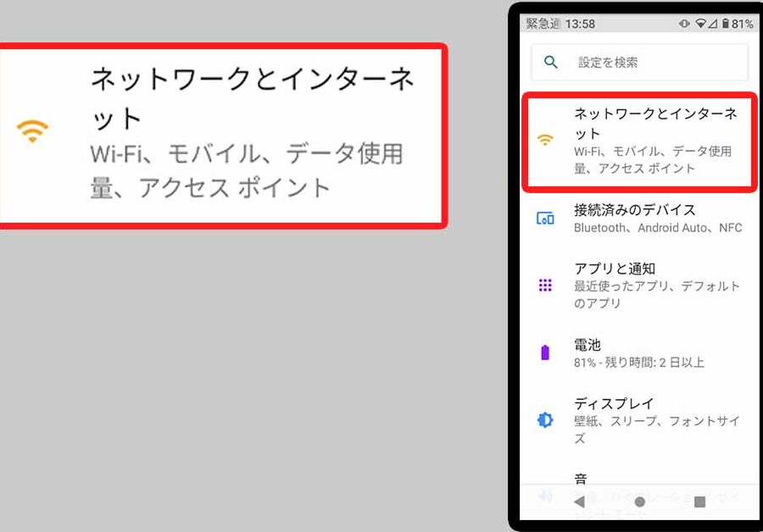Click the Bluetooth、Android Auto、NFC subtitle text
Viewport: 763px width, 532px height.
click(x=657, y=228)
